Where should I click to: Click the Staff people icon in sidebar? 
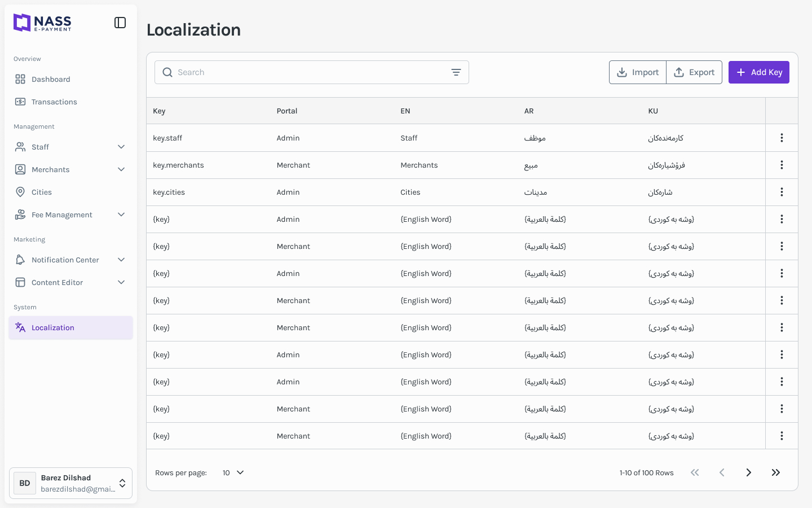pos(20,147)
